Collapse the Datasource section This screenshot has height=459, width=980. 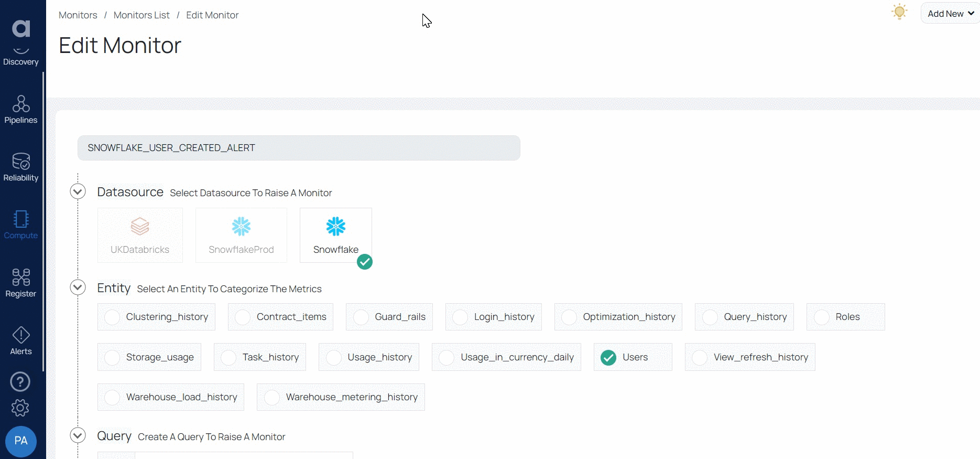[78, 191]
